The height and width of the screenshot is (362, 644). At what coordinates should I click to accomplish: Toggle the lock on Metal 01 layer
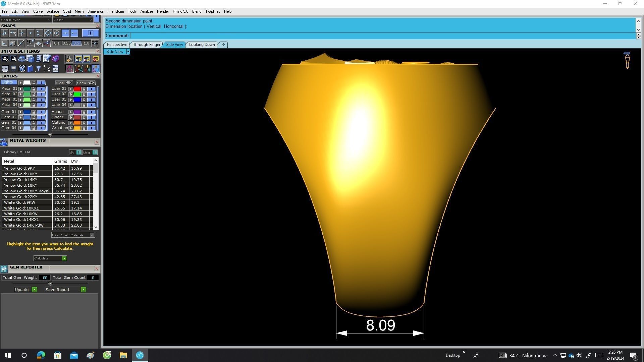click(34, 89)
